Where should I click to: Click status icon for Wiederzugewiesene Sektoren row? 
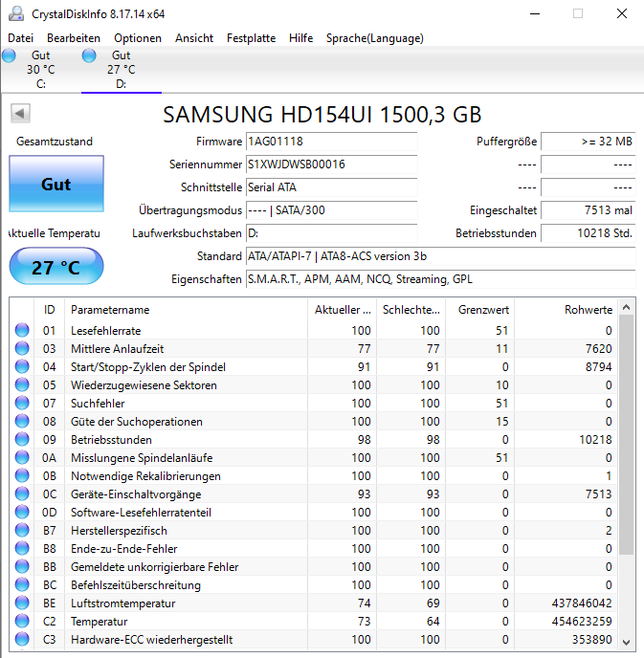(x=22, y=384)
